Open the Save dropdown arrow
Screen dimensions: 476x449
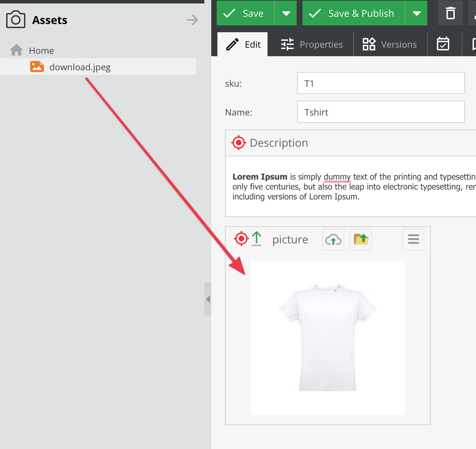pos(286,13)
